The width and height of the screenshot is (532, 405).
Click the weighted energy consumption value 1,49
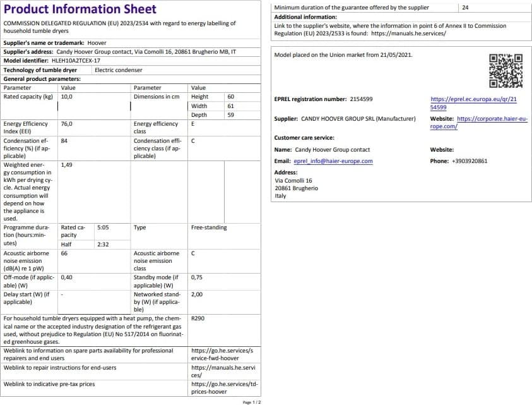coord(66,164)
